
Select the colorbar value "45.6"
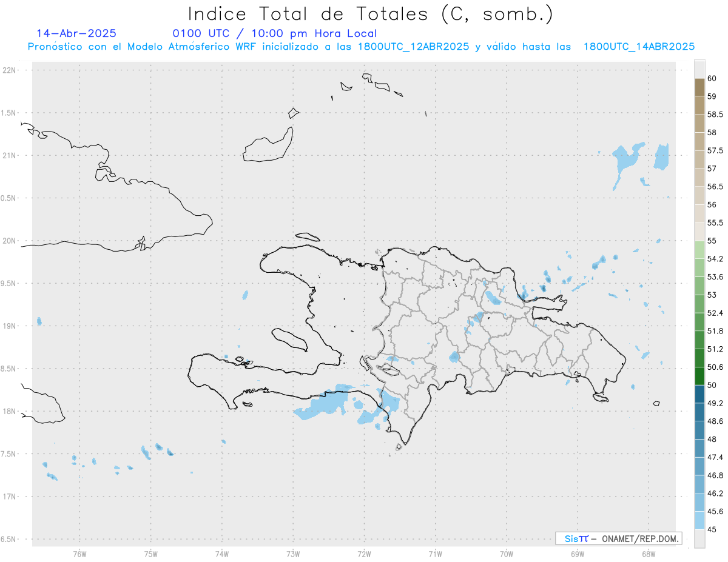click(715, 511)
